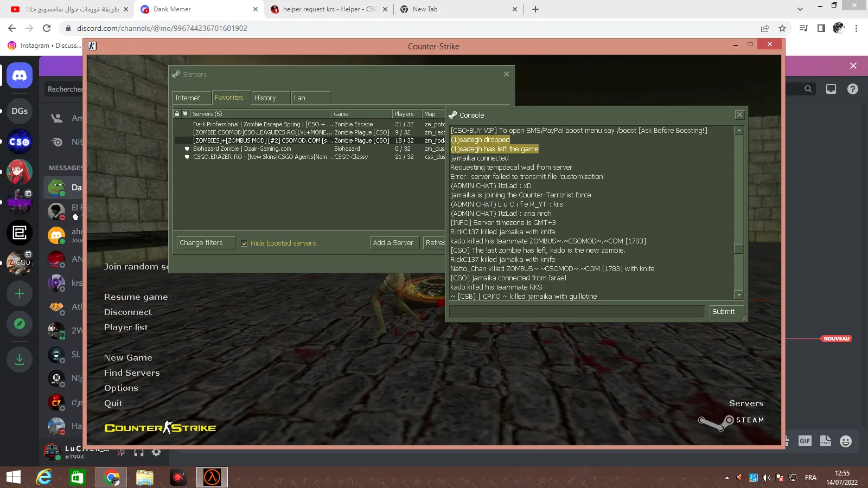The image size is (868, 488).
Task: Open the Discord emoji picker
Action: 846,441
